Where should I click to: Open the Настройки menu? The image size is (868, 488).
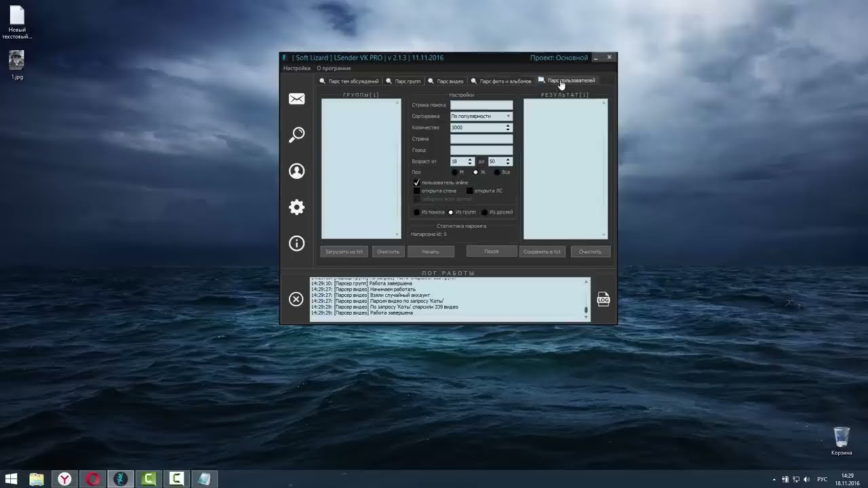click(297, 68)
